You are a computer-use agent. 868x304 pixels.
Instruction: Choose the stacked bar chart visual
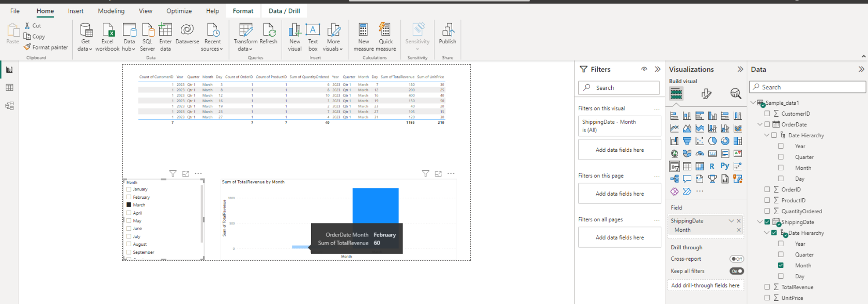pyautogui.click(x=674, y=116)
